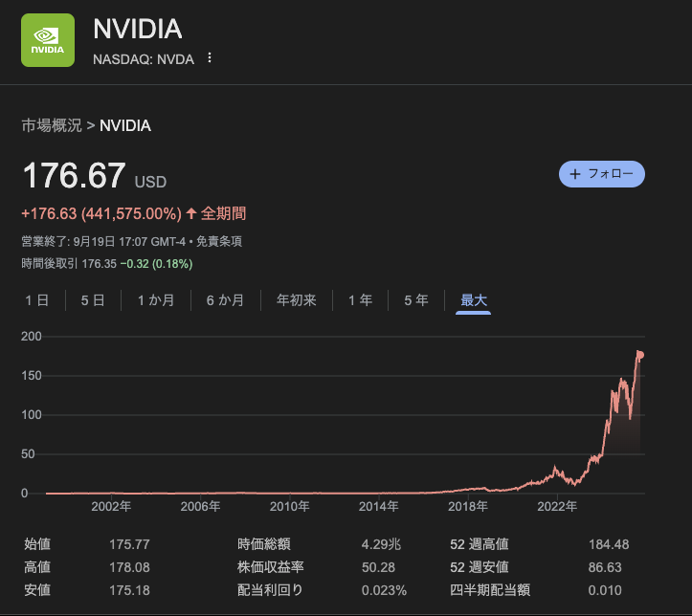Click the red up arrow before 全期間
This screenshot has height=616, width=692.
[191, 213]
